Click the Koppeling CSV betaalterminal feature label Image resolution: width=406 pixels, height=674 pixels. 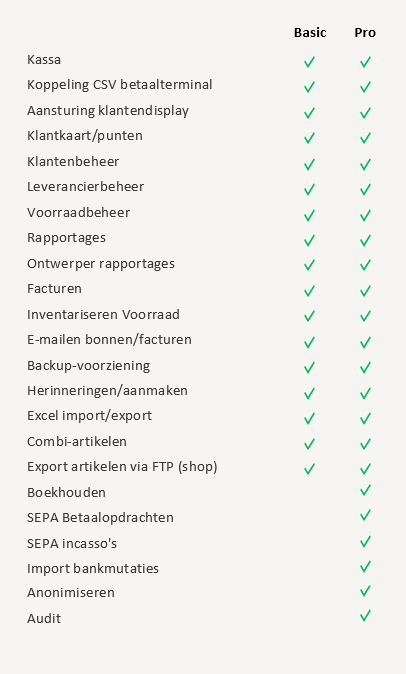point(119,85)
